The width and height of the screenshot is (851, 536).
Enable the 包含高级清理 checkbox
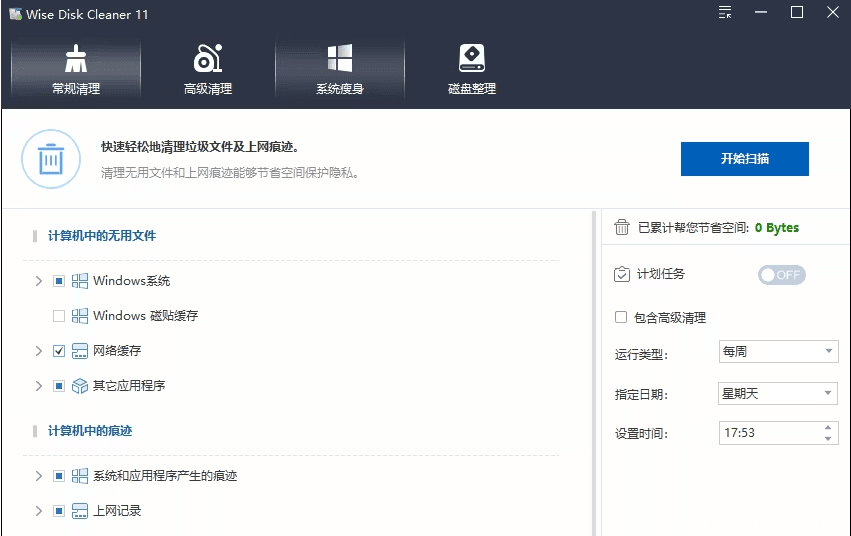tap(621, 317)
